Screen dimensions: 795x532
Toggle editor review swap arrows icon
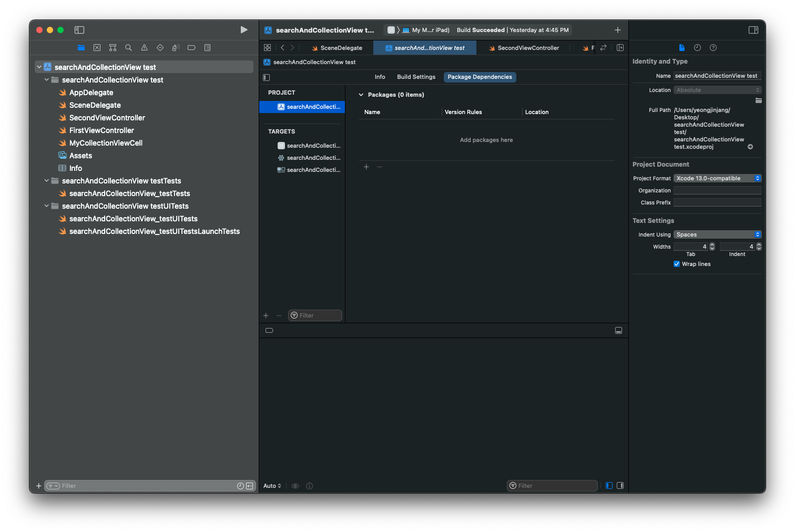604,48
